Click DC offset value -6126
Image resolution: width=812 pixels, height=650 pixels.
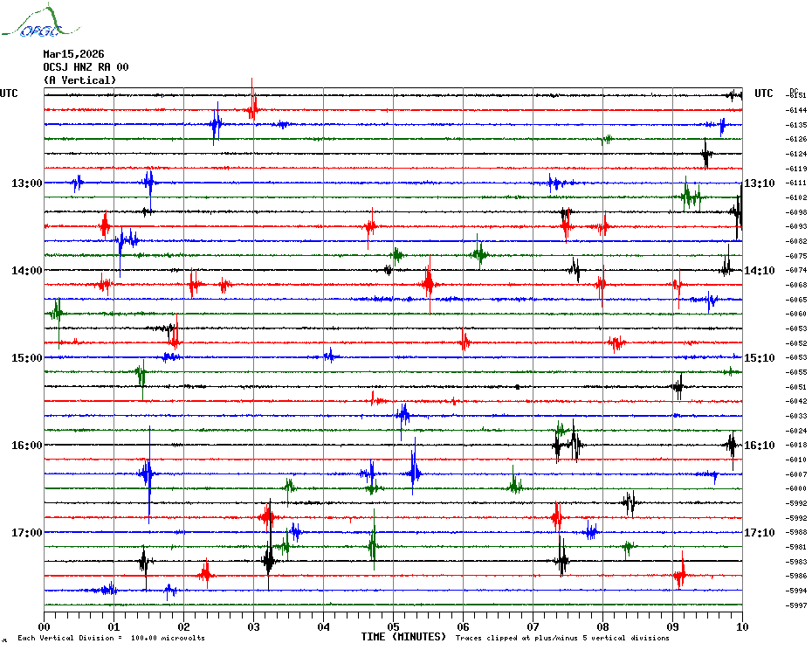coord(796,139)
